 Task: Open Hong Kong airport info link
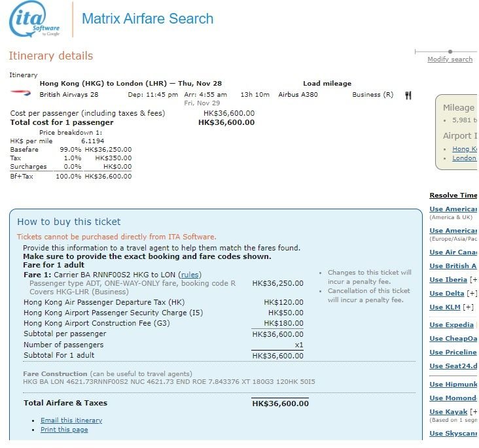[x=465, y=149]
